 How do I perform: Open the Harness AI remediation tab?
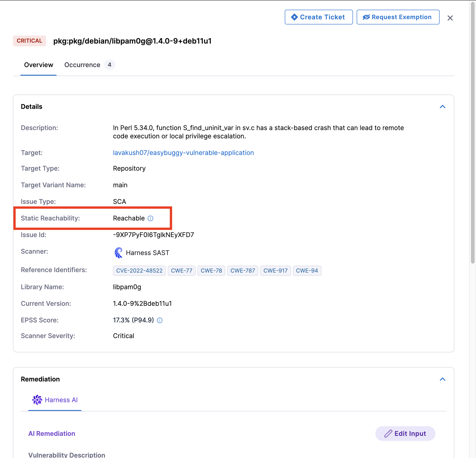pos(61,400)
